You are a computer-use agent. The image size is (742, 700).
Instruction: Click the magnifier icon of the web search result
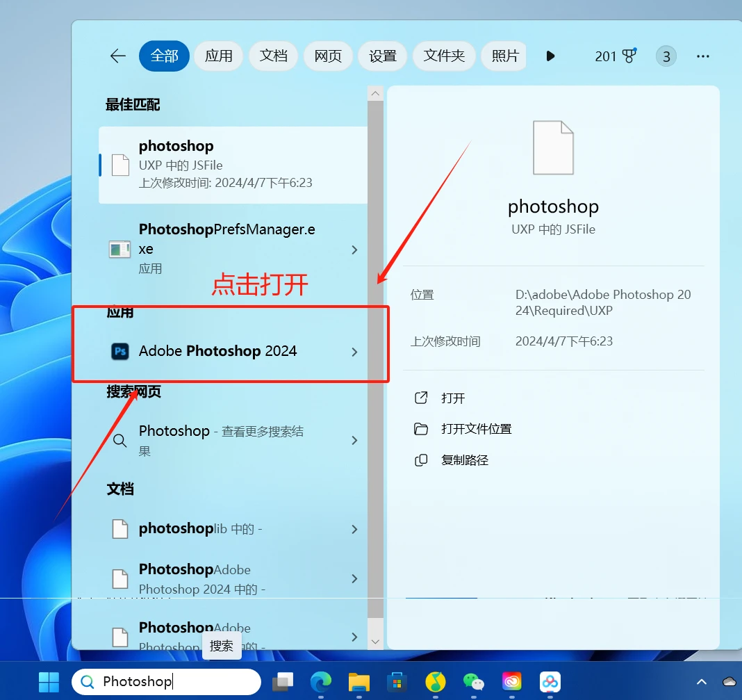(x=119, y=441)
